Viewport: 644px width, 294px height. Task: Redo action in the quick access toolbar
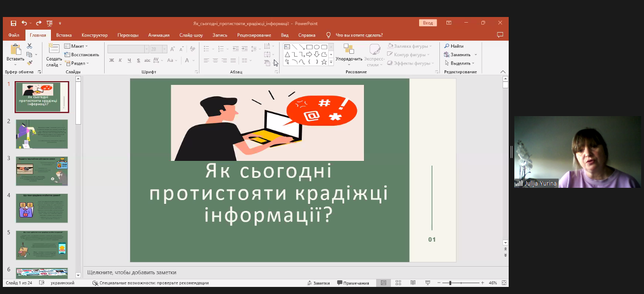39,23
